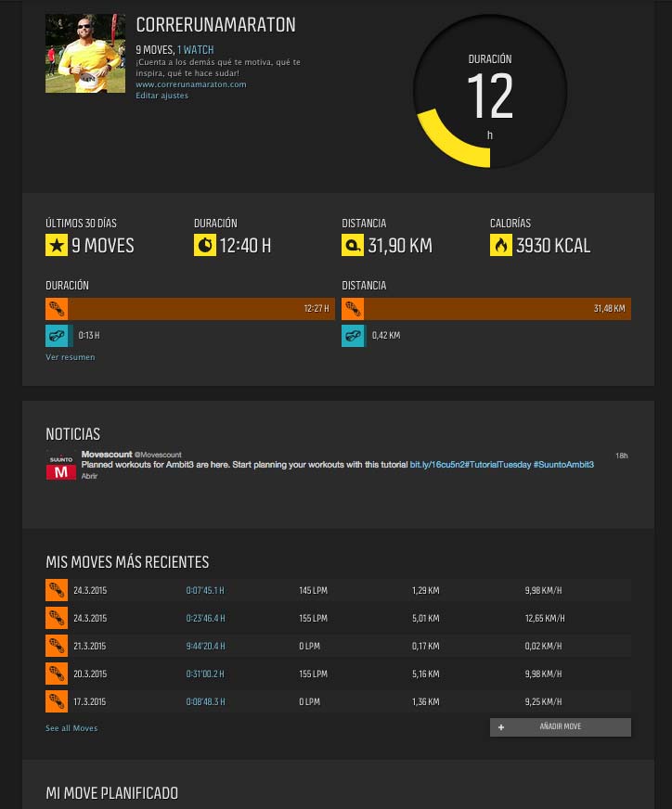
Task: Click the Suunto Movescount news logo
Action: click(x=61, y=466)
